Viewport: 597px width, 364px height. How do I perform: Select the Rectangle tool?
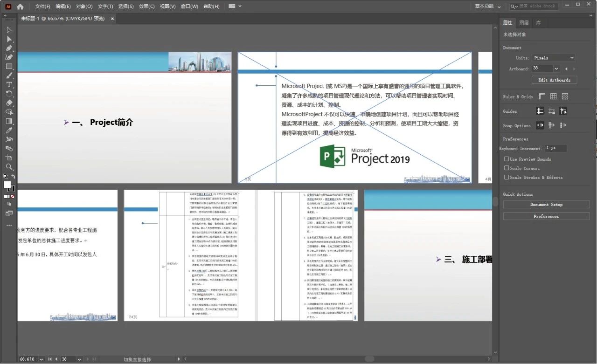coord(9,66)
